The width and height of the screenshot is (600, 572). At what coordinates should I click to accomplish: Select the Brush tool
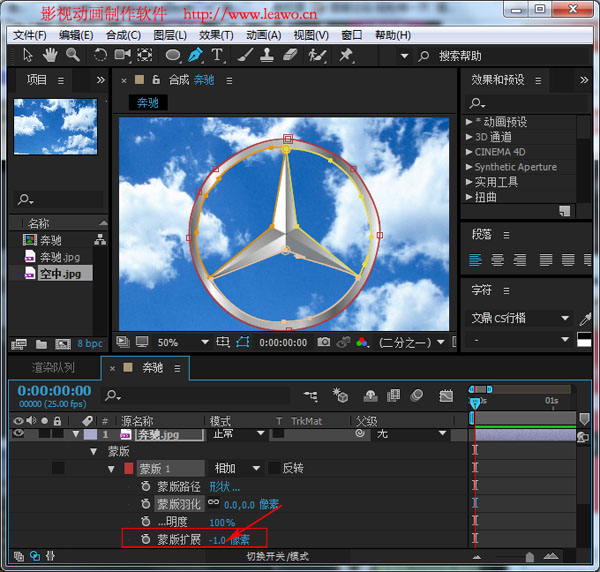pyautogui.click(x=245, y=55)
